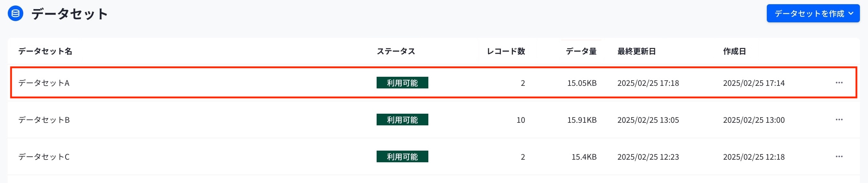Viewport: 868px width, 183px height.
Task: Expand the データセットを作成 dropdown chevron
Action: click(851, 14)
